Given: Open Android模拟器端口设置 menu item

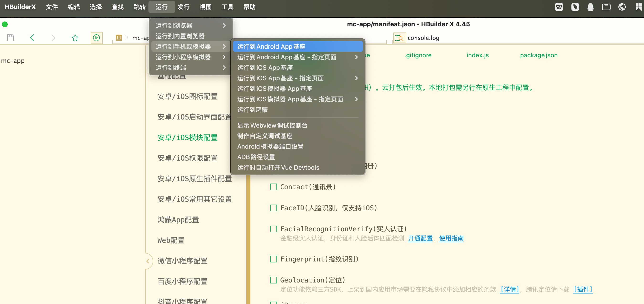Looking at the screenshot, I should [297, 147].
